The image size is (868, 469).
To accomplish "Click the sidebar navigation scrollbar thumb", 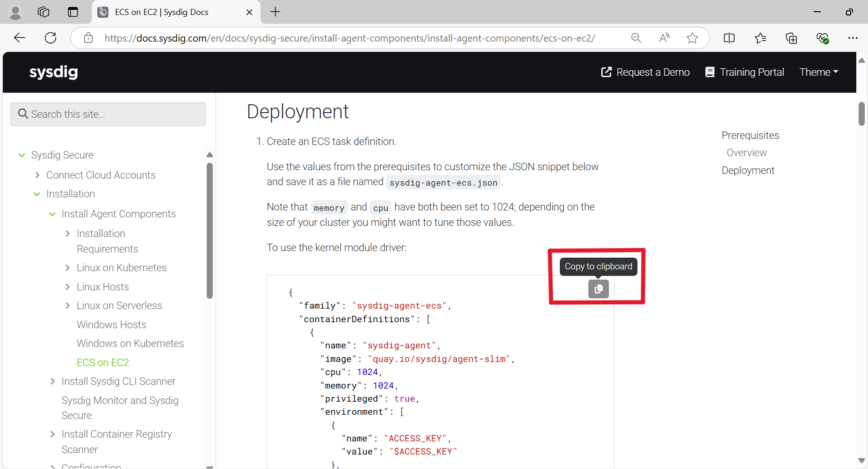I will coord(210,230).
